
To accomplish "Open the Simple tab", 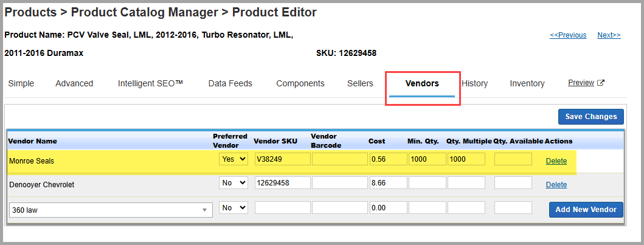I will pyautogui.click(x=21, y=84).
